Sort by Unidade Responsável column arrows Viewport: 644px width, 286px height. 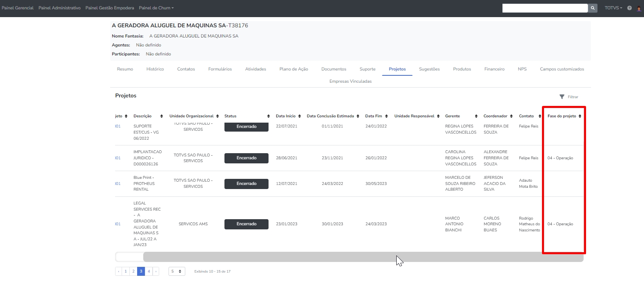[x=438, y=116]
